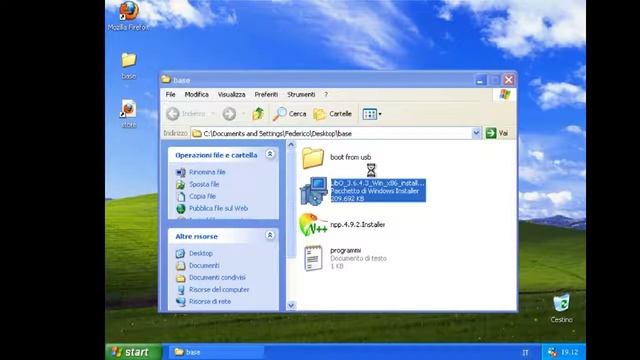Open Documenti condivisi link
640x360 pixels.
point(217,277)
